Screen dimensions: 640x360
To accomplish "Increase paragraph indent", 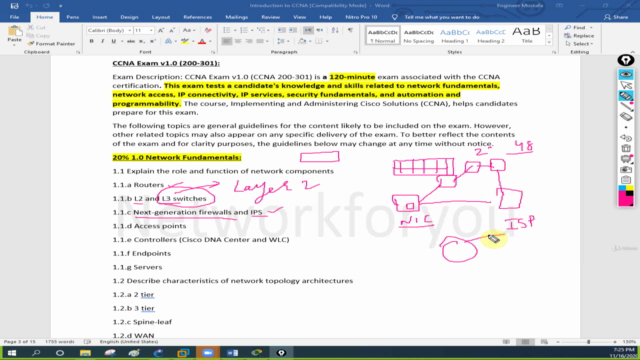I will 293,30.
